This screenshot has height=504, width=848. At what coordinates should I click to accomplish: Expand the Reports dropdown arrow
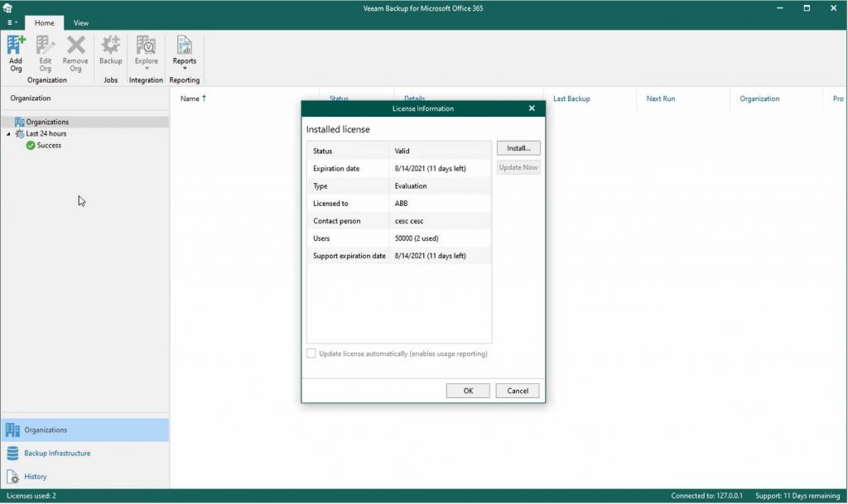point(185,69)
